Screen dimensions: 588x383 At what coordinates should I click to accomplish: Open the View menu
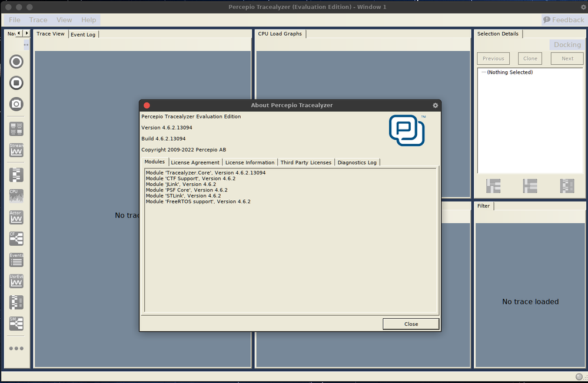[x=64, y=20]
